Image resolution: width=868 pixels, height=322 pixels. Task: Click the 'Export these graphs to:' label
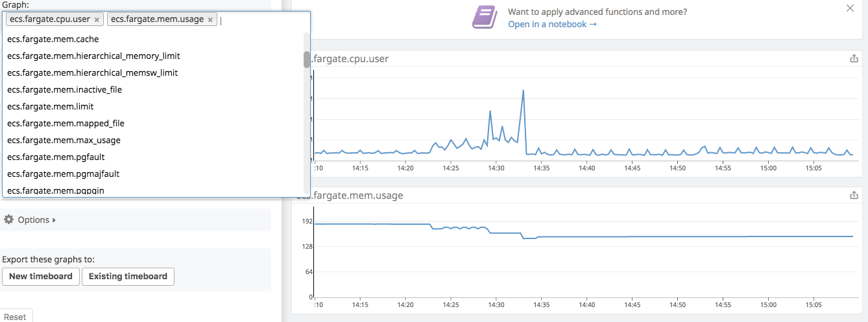(x=49, y=259)
